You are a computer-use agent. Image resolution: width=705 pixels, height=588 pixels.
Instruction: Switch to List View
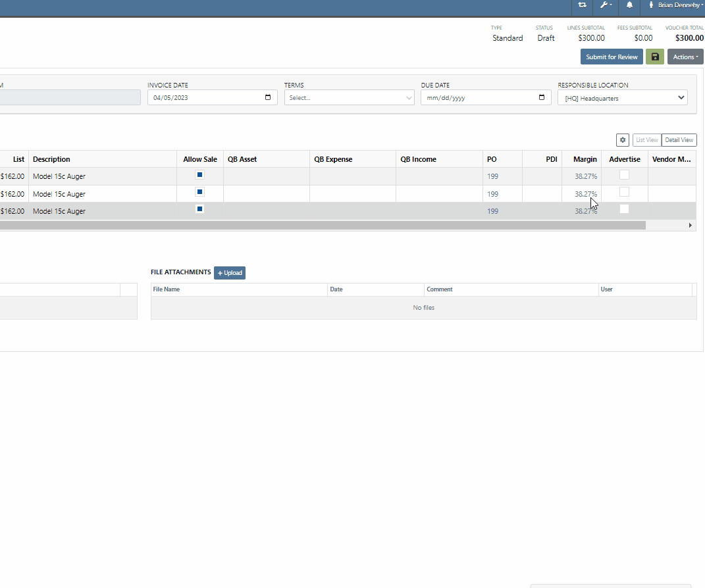point(647,140)
